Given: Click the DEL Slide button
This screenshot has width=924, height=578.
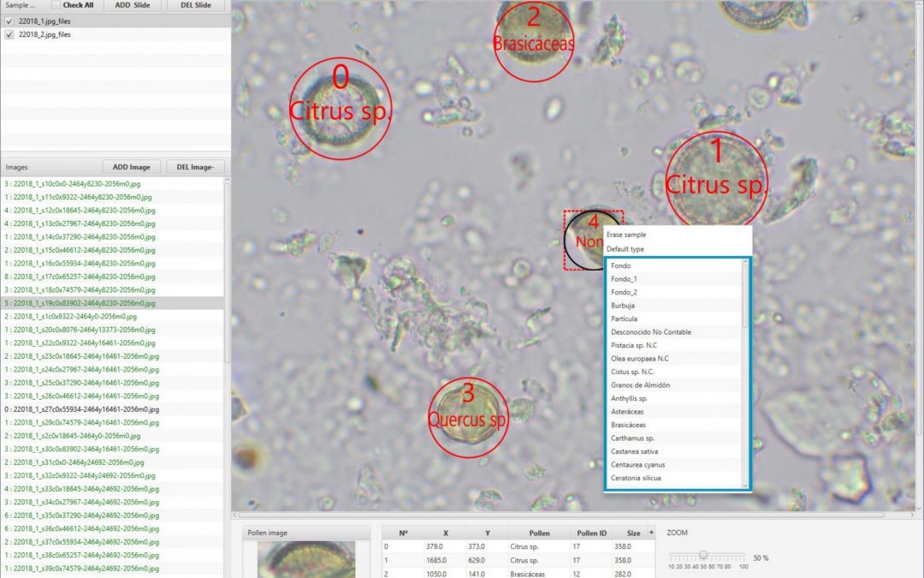Looking at the screenshot, I should coord(195,5).
